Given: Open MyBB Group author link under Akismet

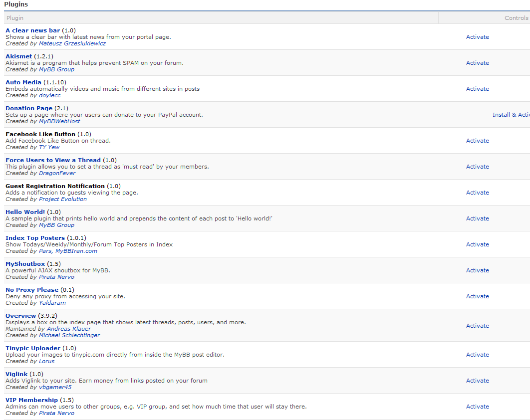Looking at the screenshot, I should pyautogui.click(x=56, y=69).
